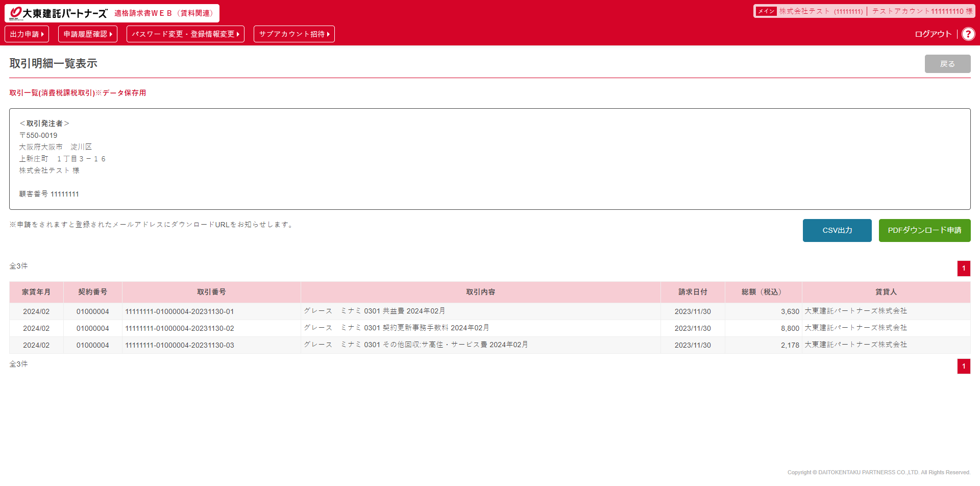
Task: Click the 全3件 count above the table
Action: coord(18,266)
